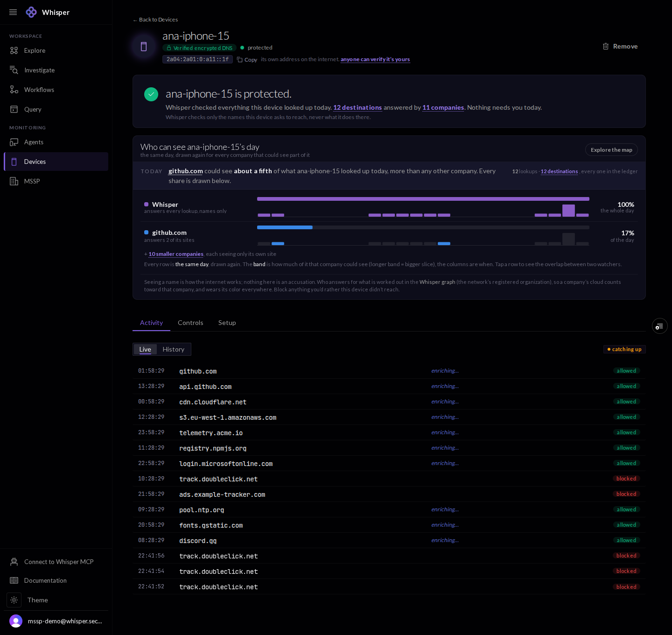The width and height of the screenshot is (672, 635).
Task: Switch to the Activity tab
Action: pos(151,323)
